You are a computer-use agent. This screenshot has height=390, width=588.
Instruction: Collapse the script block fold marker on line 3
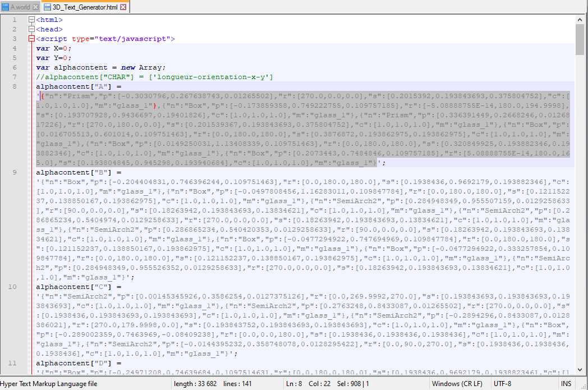click(x=31, y=38)
